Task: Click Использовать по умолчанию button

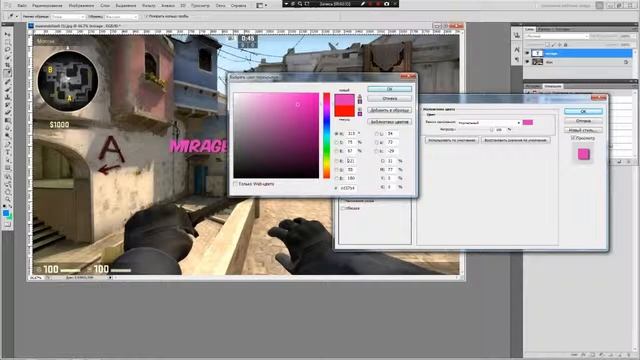Action: pyautogui.click(x=452, y=140)
